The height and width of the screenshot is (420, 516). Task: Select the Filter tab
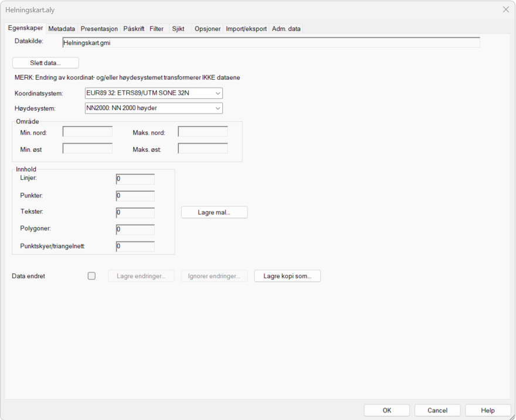pyautogui.click(x=157, y=29)
